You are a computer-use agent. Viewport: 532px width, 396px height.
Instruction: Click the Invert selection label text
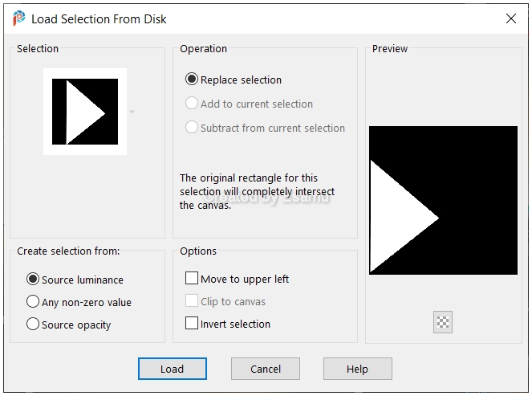coord(235,324)
